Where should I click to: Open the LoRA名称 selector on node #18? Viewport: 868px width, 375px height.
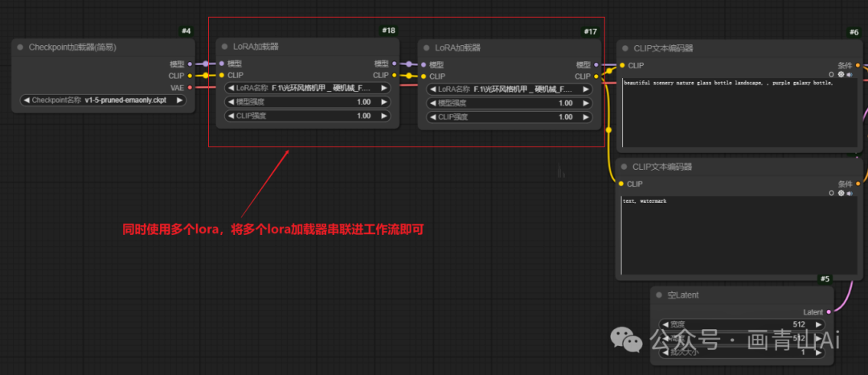307,88
